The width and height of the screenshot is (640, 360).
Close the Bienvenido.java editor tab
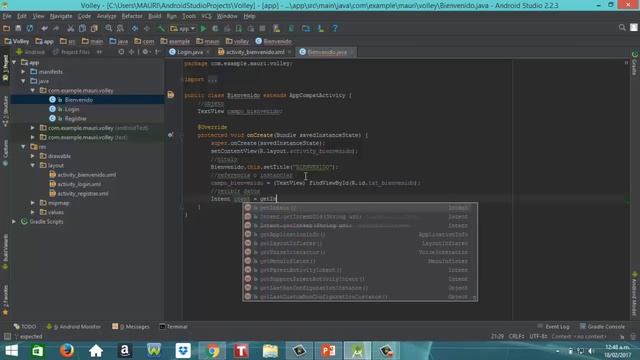point(351,52)
